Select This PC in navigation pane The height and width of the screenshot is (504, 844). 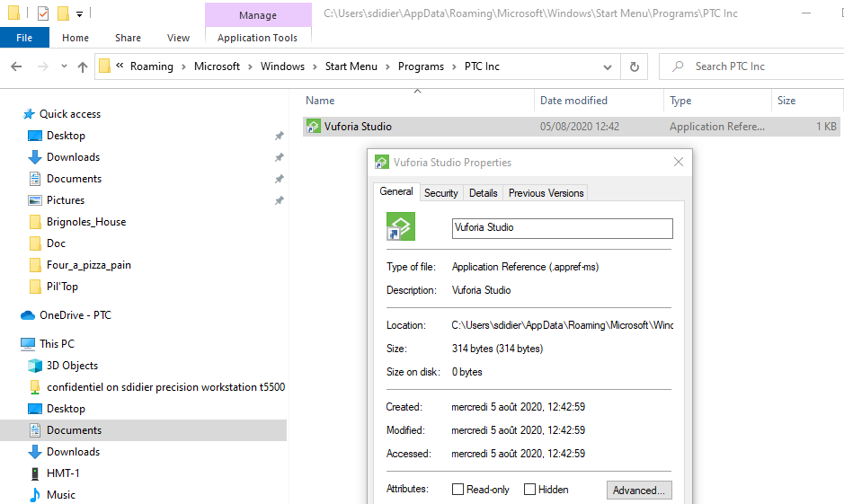57,344
